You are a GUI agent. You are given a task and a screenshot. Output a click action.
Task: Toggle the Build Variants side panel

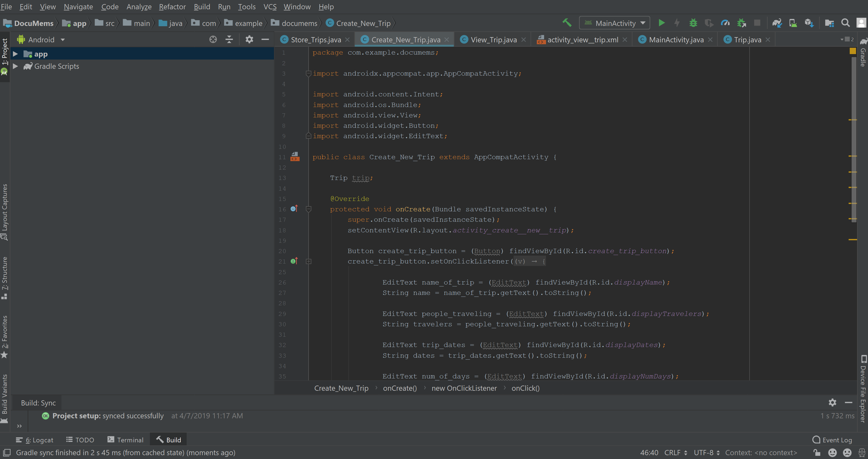pos(5,395)
